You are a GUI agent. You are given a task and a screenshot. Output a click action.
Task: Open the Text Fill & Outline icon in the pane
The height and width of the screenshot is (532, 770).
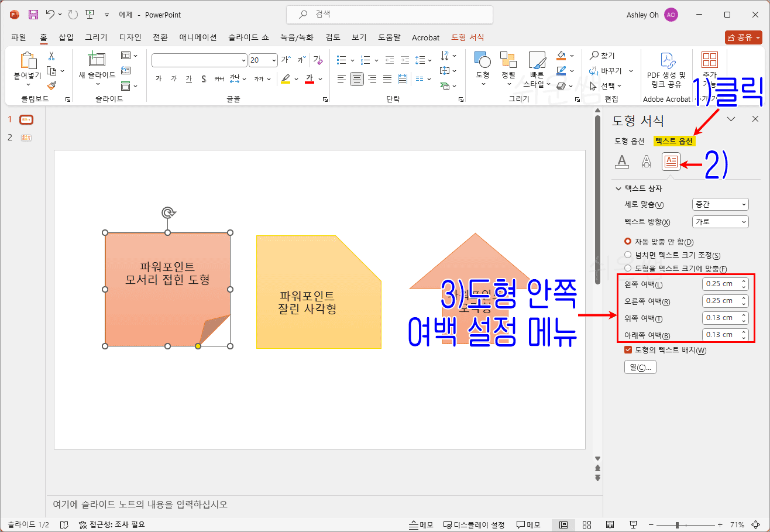(x=623, y=162)
